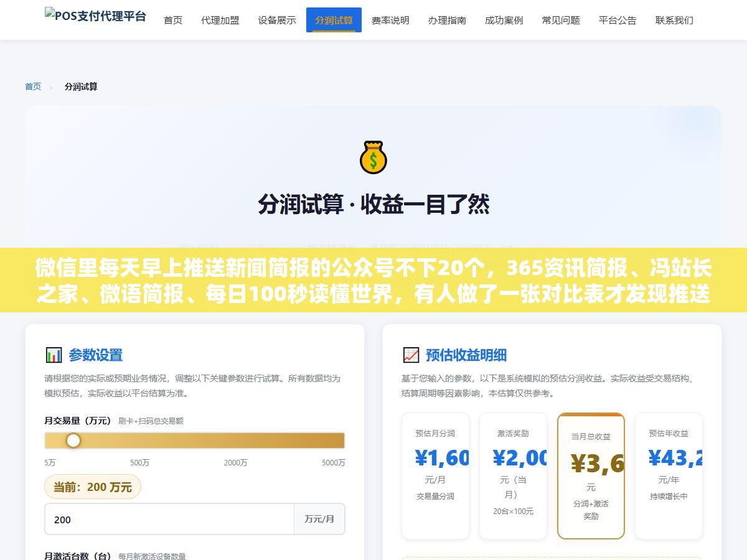
Task: Click 联系我们 nav link
Action: [674, 20]
